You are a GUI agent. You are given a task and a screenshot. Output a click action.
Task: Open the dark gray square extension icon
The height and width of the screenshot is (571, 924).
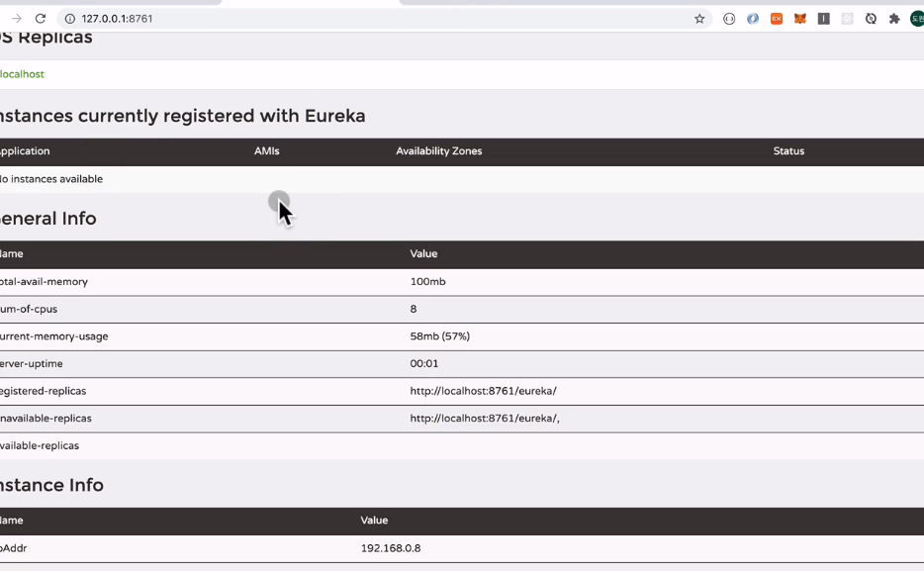[x=824, y=19]
